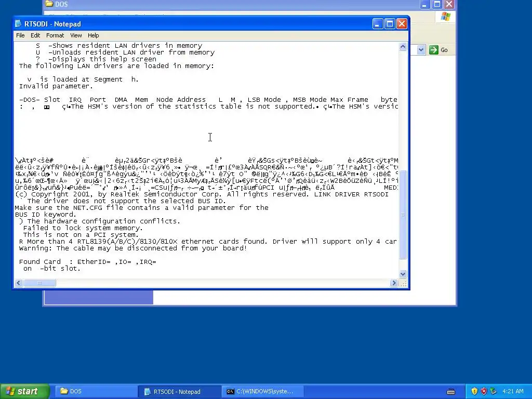Click the vertical scrollbar thumb in Notepad
532x399 pixels.
click(403, 215)
